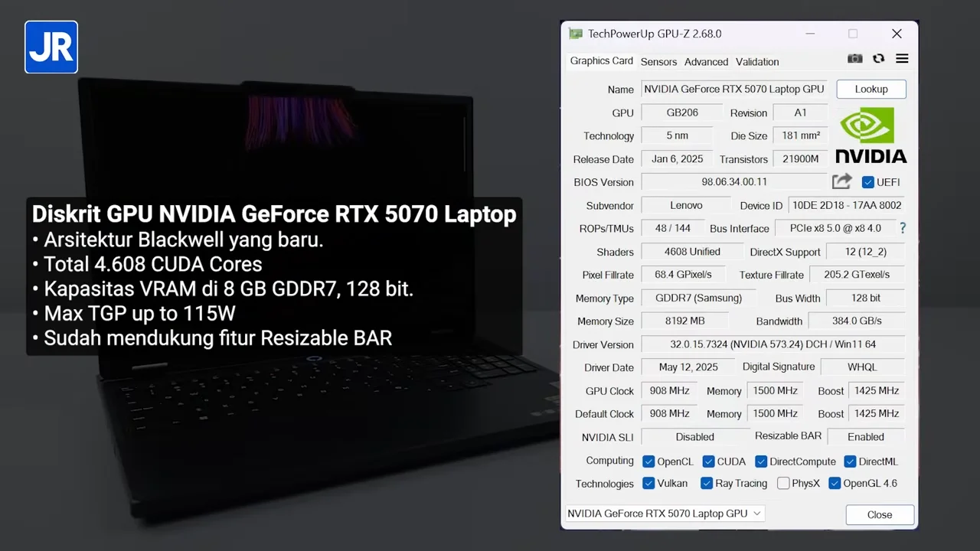Viewport: 980px width, 551px height.
Task: Click the GPU-Z screenshot camera icon
Action: (855, 59)
